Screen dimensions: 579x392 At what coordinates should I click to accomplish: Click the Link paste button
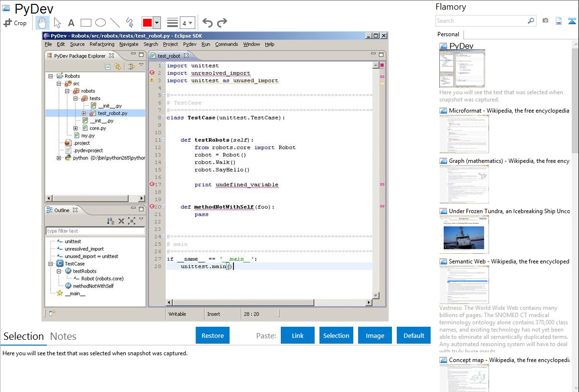point(298,335)
